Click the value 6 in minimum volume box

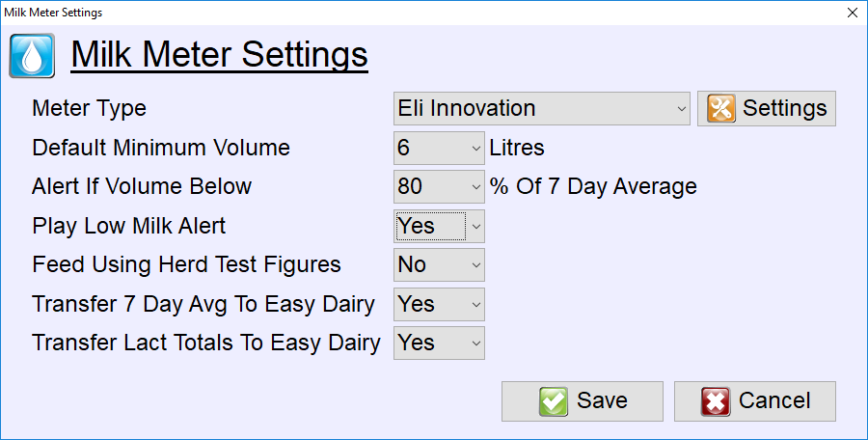403,148
